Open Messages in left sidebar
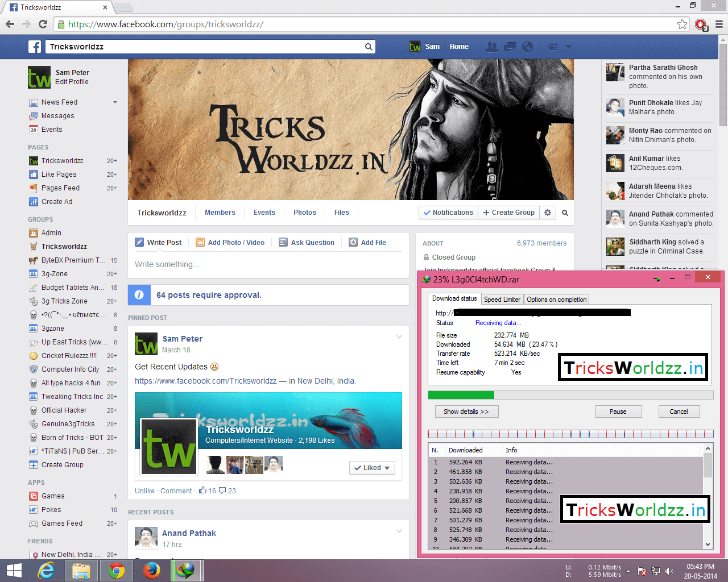728x582 pixels. point(57,116)
